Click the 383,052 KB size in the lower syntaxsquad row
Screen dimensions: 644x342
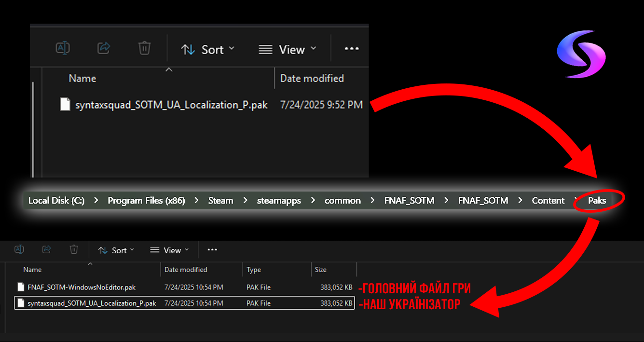pos(336,303)
